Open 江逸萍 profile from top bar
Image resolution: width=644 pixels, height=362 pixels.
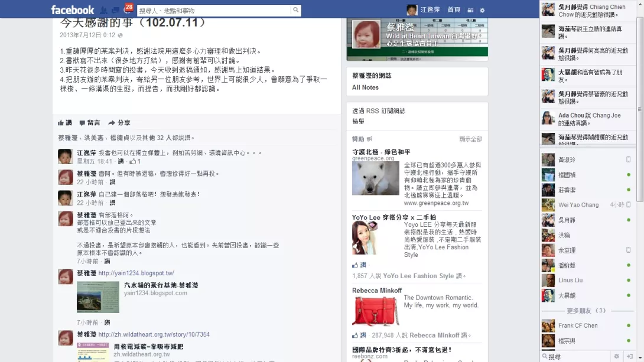pos(423,10)
